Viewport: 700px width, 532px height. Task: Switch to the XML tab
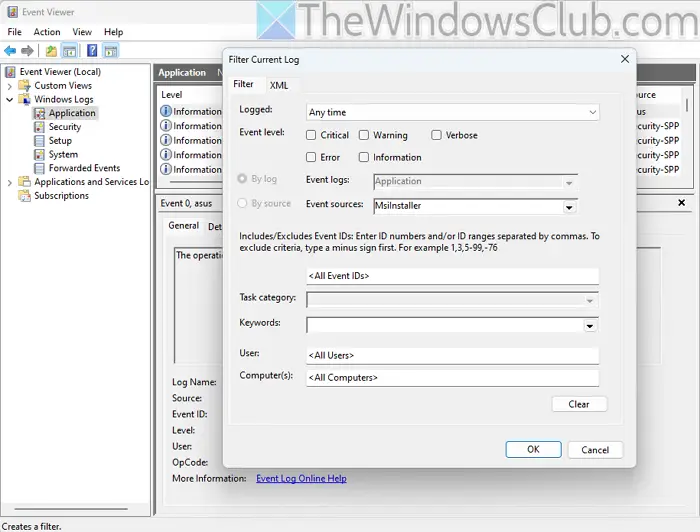coord(279,85)
